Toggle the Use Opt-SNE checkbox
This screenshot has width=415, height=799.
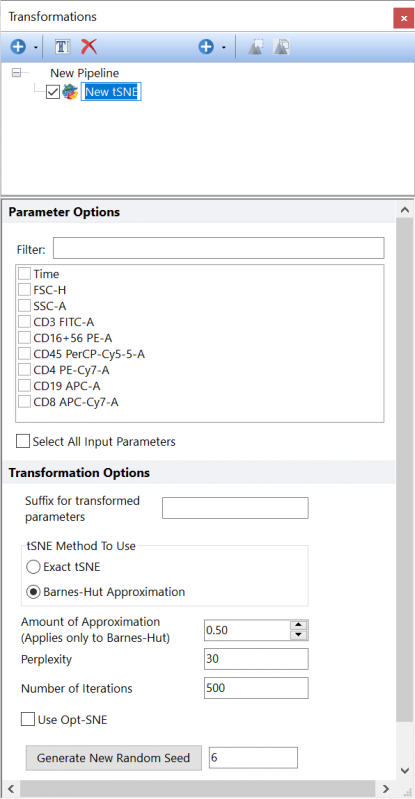pos(28,720)
